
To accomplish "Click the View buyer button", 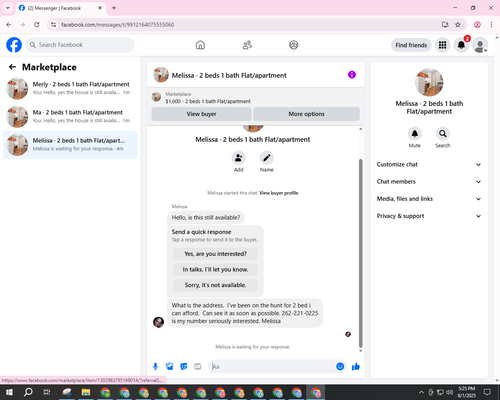I will [201, 114].
